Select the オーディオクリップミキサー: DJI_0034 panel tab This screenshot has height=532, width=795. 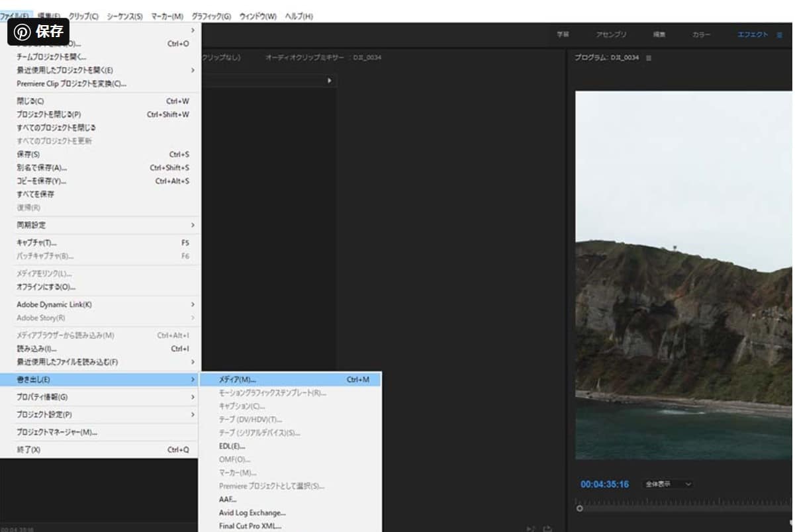click(x=323, y=58)
